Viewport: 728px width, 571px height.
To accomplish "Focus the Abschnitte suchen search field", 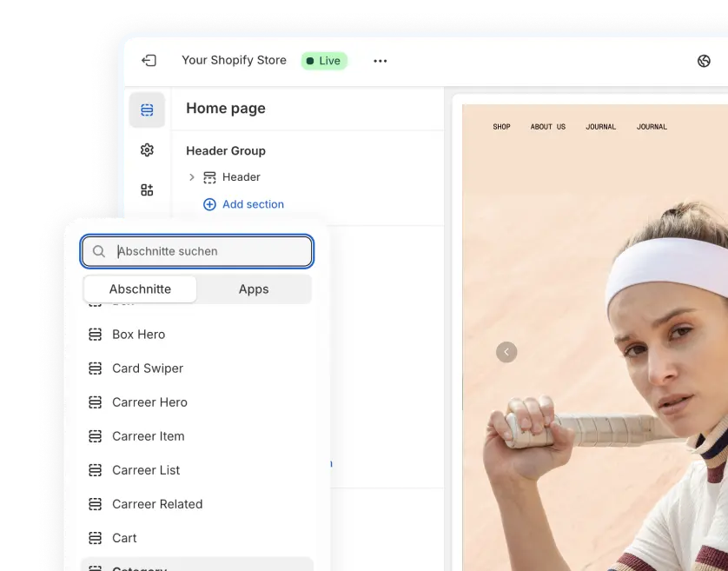I will tap(197, 251).
